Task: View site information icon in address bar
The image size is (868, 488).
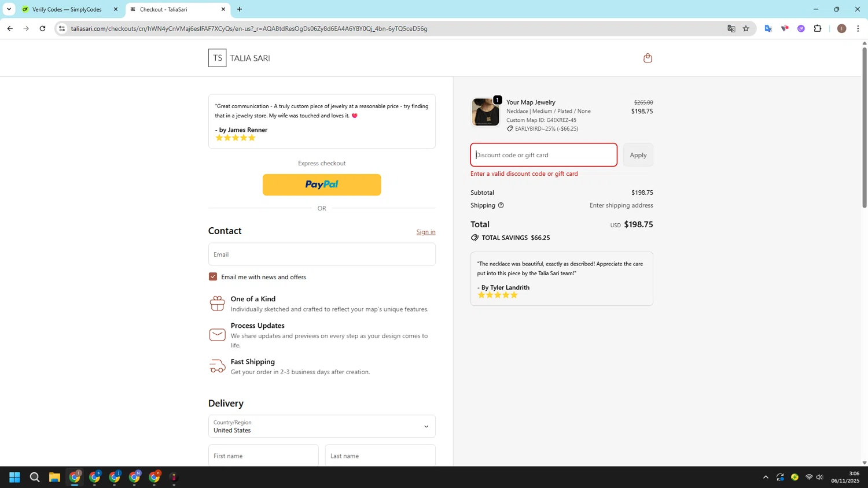Action: click(62, 28)
